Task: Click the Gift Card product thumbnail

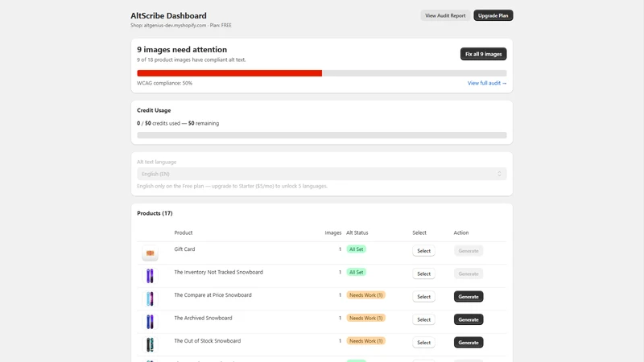Action: [150, 253]
